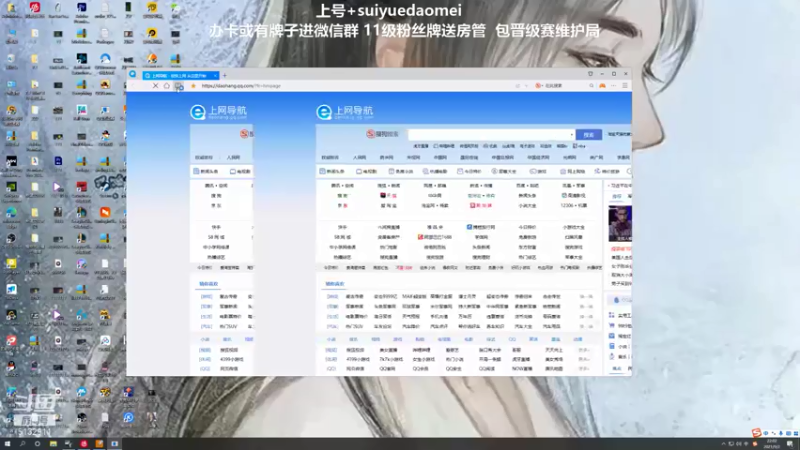The height and width of the screenshot is (450, 800).
Task: Focus the browser address bar URL
Action: 241,86
